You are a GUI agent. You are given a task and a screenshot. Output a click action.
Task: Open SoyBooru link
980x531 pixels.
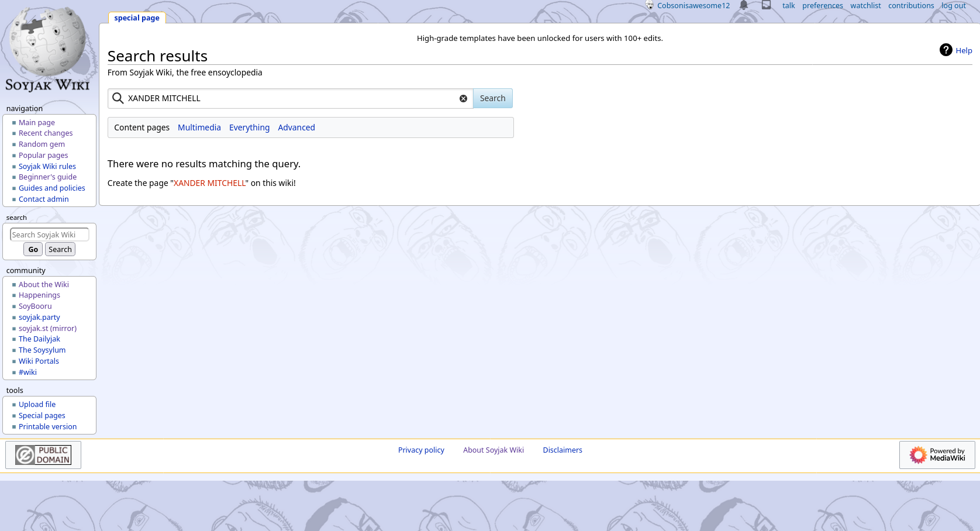coord(35,306)
